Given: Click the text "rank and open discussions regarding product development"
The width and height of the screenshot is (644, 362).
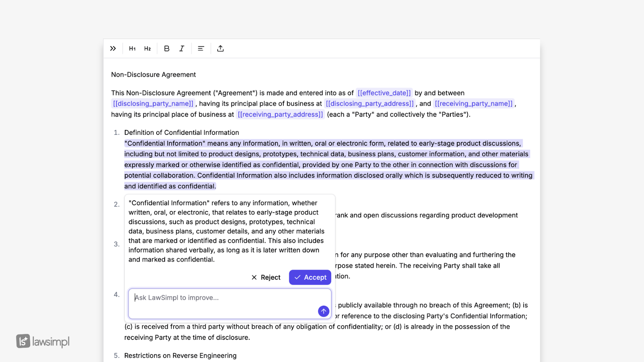Looking at the screenshot, I should (427, 215).
